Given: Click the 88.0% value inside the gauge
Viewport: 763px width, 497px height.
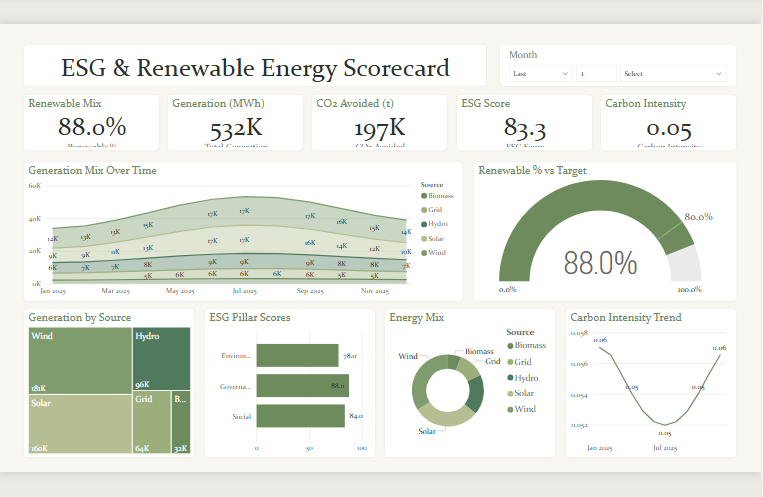Looking at the screenshot, I should pyautogui.click(x=600, y=263).
